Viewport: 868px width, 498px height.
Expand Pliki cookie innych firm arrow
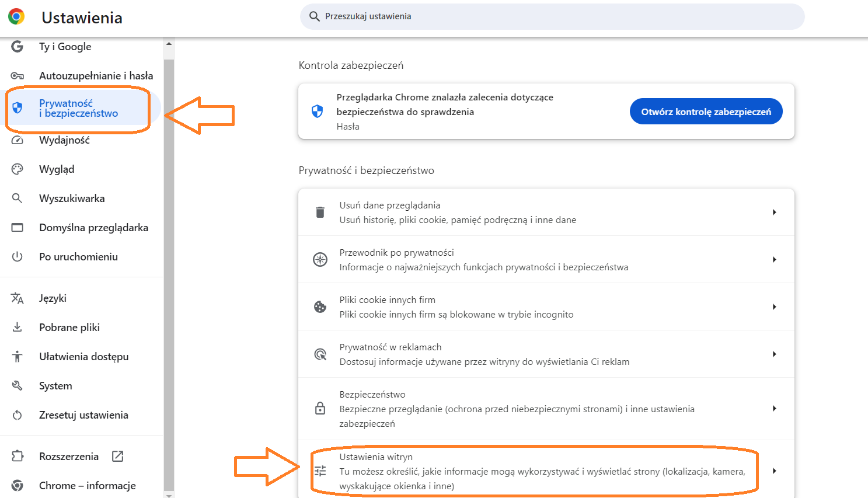pyautogui.click(x=774, y=307)
